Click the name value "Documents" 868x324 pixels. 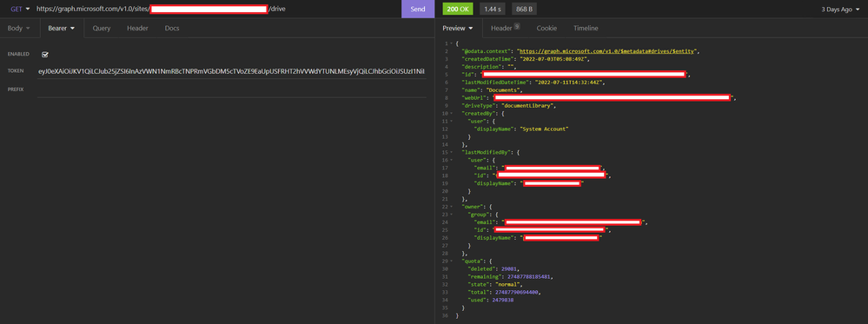(504, 89)
